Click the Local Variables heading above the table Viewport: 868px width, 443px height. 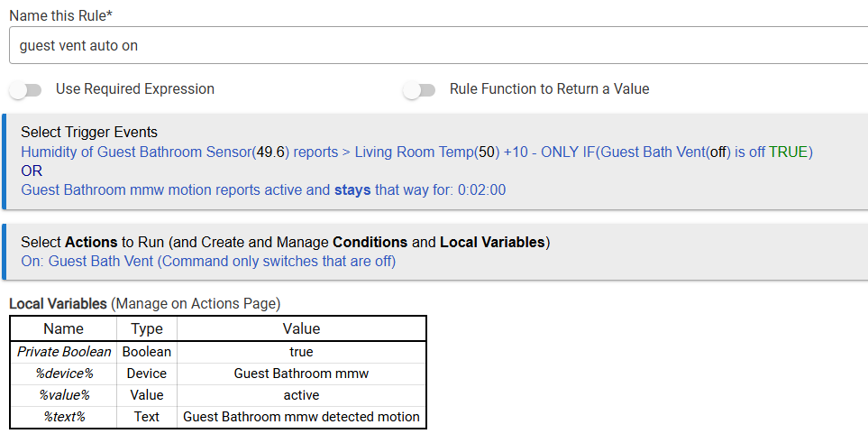coord(58,304)
